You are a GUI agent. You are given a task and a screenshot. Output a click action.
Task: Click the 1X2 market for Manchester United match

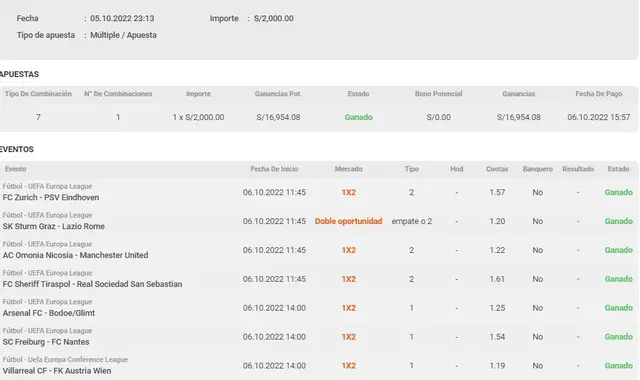(x=349, y=250)
